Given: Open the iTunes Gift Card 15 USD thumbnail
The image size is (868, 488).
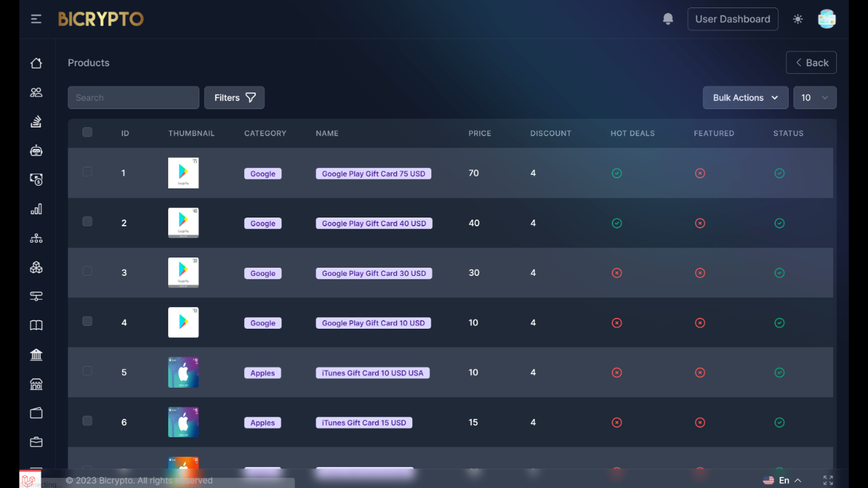Looking at the screenshot, I should pos(183,422).
